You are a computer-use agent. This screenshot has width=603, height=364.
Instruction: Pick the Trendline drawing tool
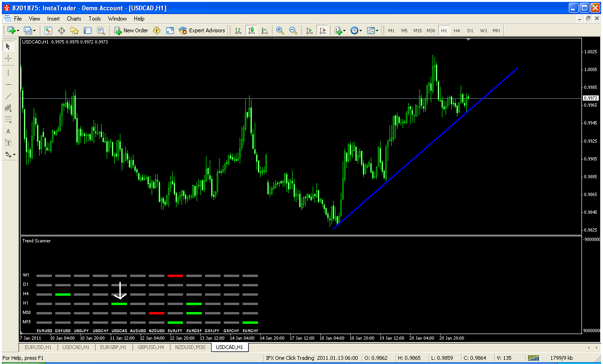point(8,96)
